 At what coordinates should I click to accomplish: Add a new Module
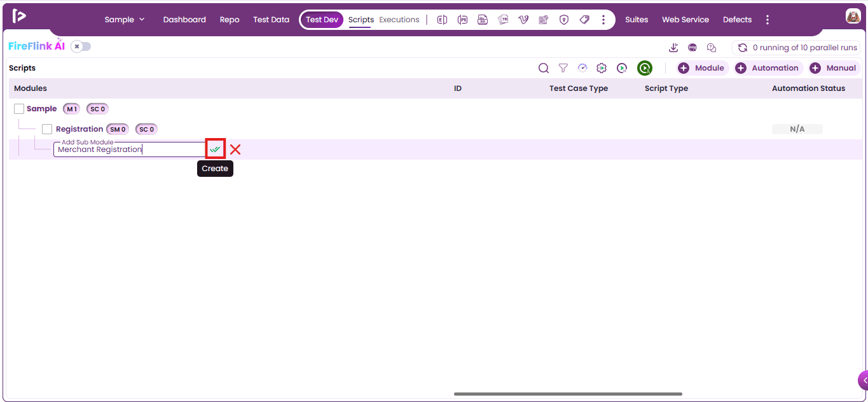(x=701, y=68)
